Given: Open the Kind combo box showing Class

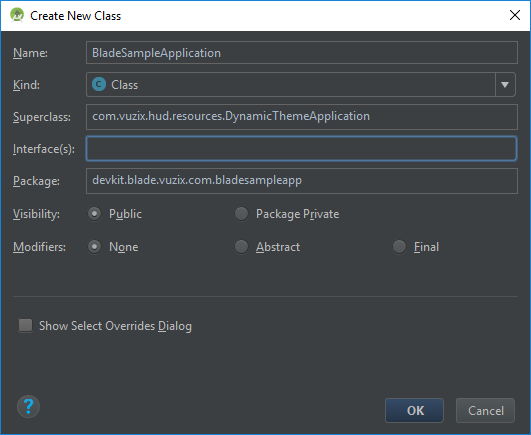Looking at the screenshot, I should 301,85.
